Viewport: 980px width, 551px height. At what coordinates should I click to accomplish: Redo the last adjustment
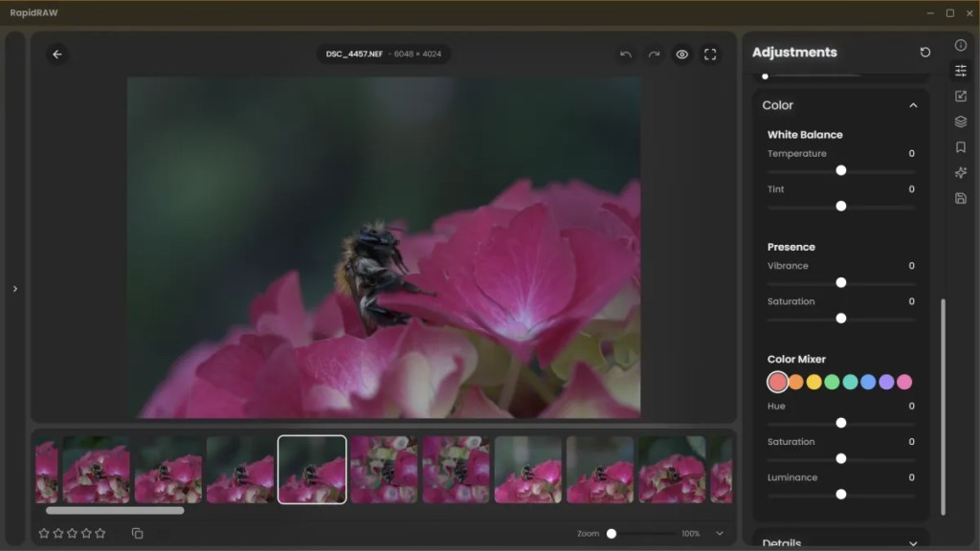(x=654, y=55)
